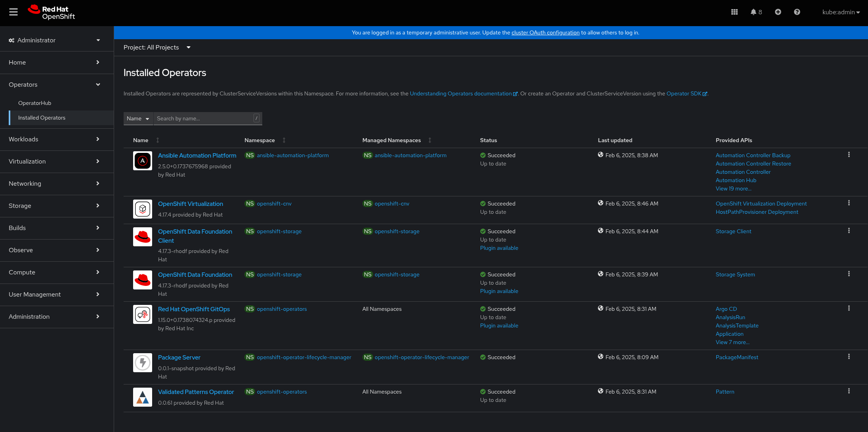Expand the Workloads section in sidebar
This screenshot has height=432, width=868.
pos(54,139)
